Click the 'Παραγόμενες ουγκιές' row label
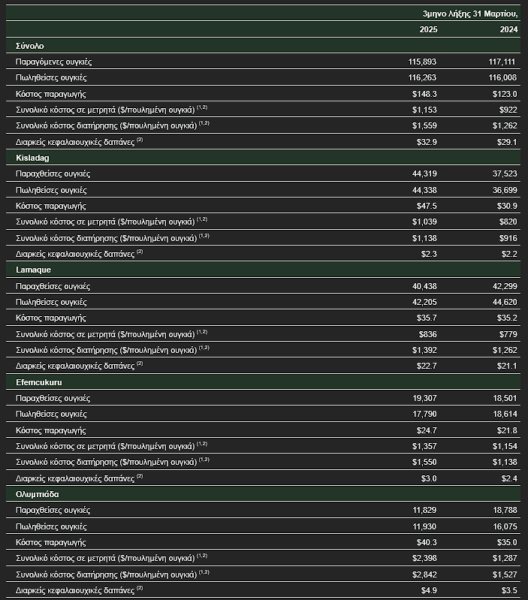 [x=54, y=62]
